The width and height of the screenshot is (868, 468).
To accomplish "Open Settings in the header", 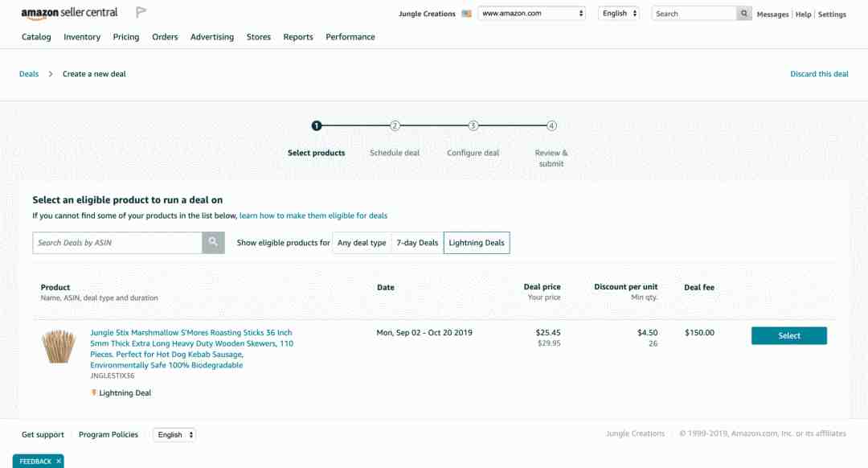I will coord(832,14).
